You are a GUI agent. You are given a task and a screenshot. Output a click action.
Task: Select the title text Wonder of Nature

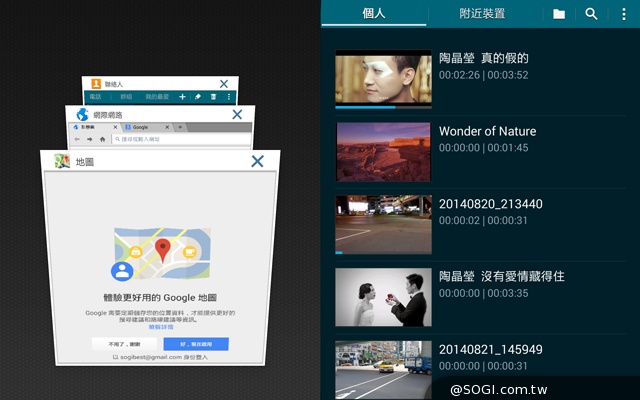tap(487, 131)
